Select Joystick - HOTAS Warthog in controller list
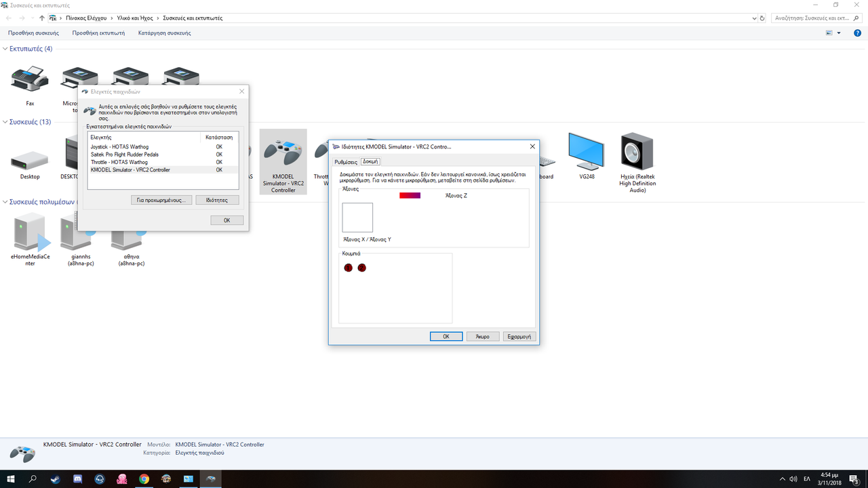 [163, 146]
